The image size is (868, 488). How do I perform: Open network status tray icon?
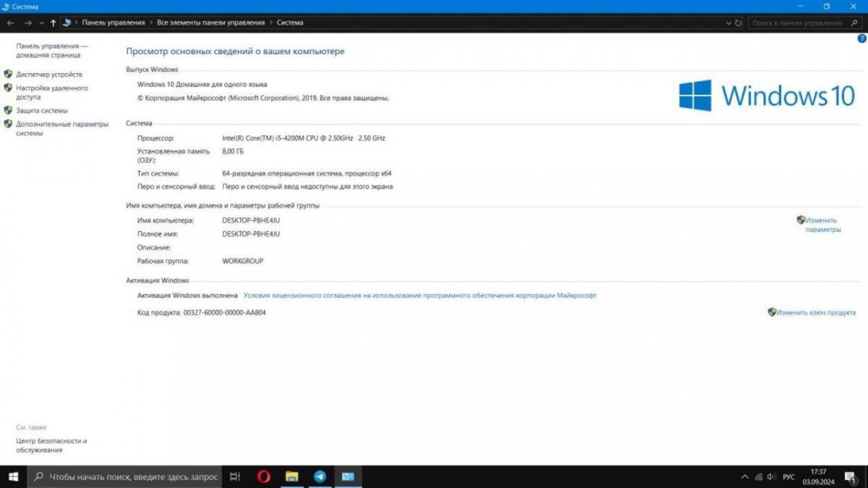759,477
